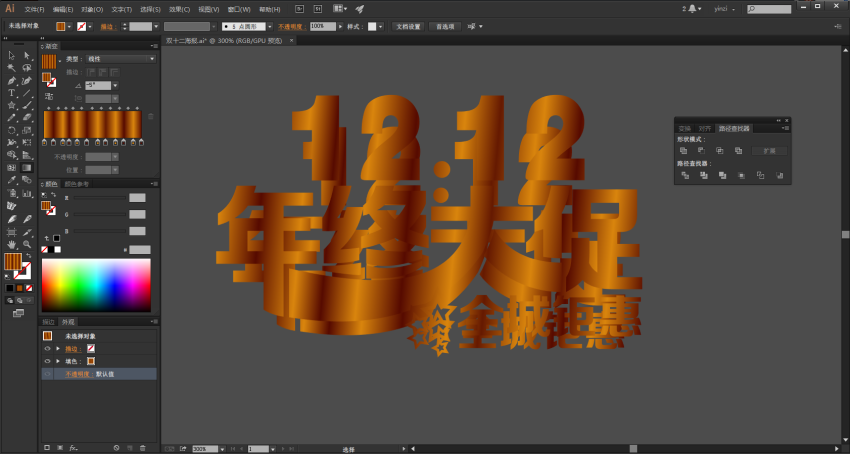Click the Minus Front shape mode icon

tap(701, 151)
